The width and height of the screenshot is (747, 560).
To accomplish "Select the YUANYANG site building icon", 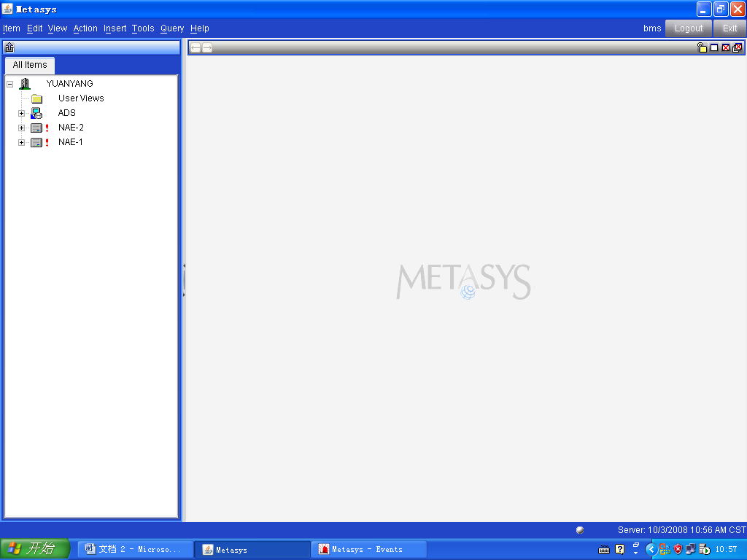I will pos(25,84).
